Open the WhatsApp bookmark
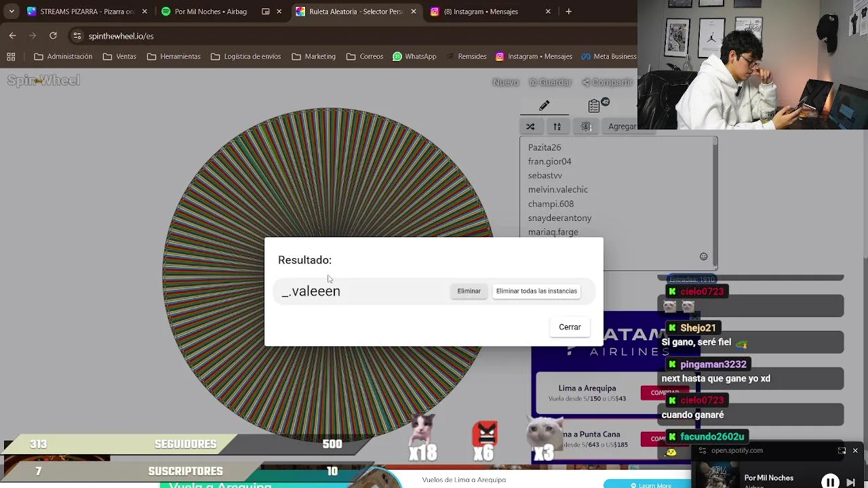The width and height of the screenshot is (868, 488). [x=414, y=56]
